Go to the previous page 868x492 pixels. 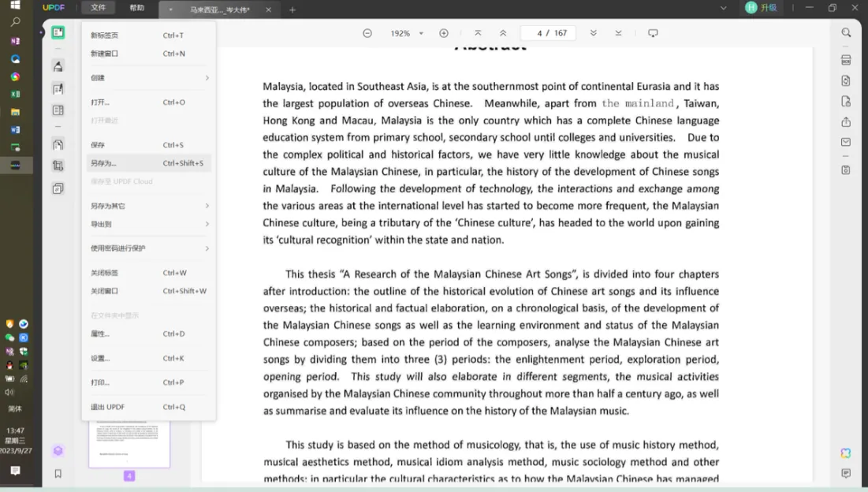click(503, 33)
